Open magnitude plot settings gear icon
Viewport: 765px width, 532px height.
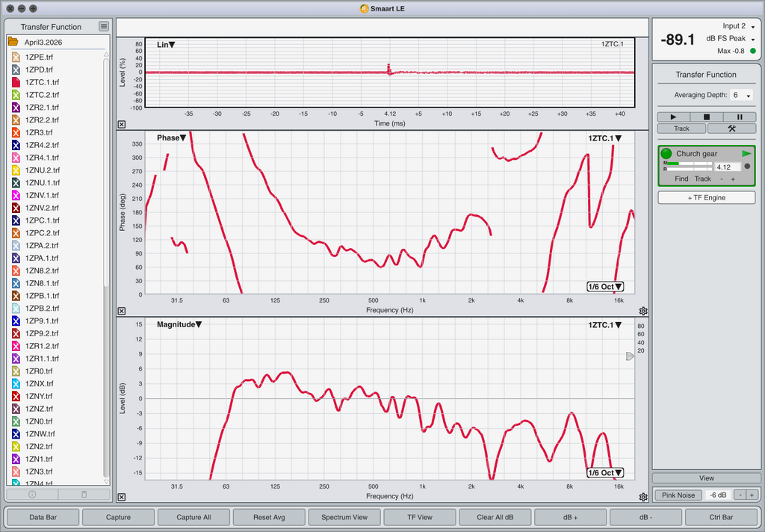[x=643, y=497]
